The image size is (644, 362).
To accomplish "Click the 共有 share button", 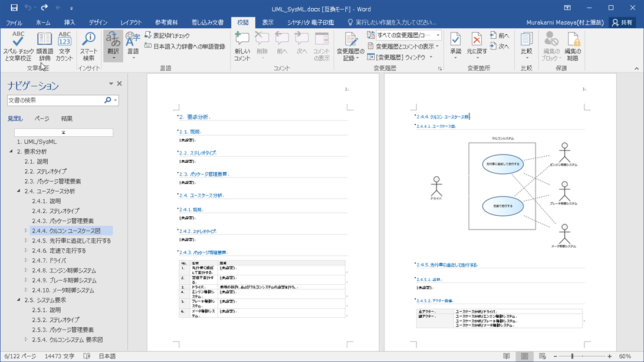I will 622,22.
